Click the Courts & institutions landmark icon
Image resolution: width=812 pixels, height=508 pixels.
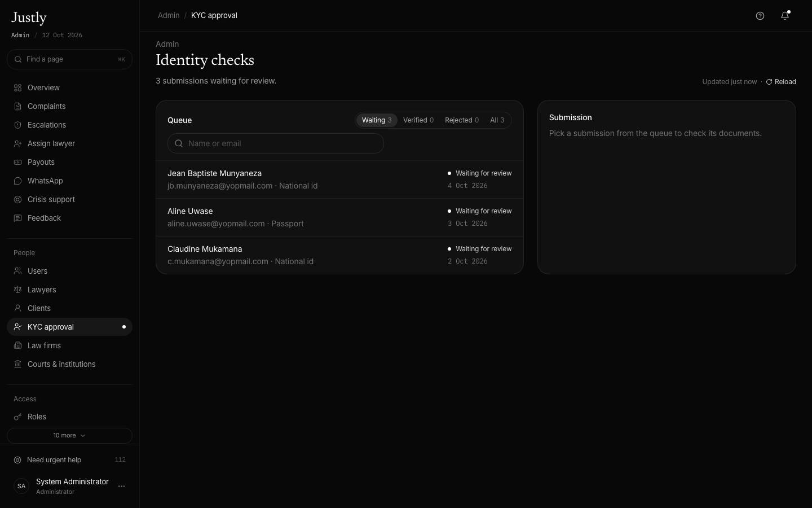click(17, 364)
